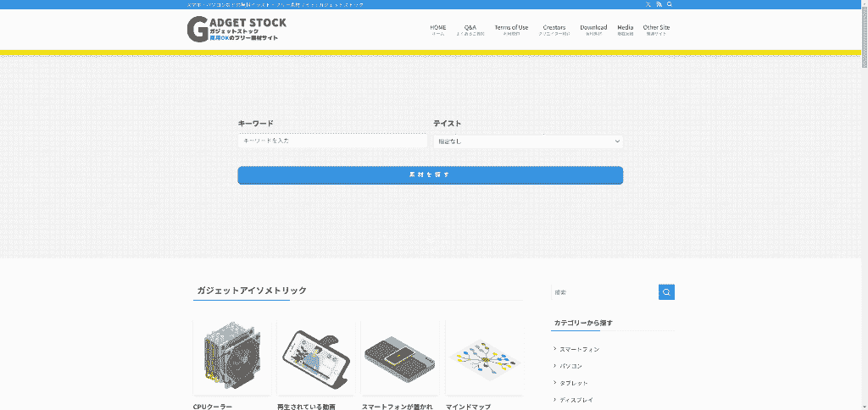Open the Terms of Use menu
The image size is (868, 410).
tap(511, 30)
